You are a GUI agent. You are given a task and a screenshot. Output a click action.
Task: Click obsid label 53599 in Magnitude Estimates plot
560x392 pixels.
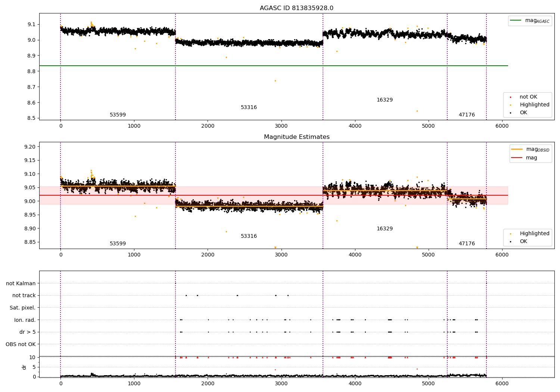pos(118,244)
